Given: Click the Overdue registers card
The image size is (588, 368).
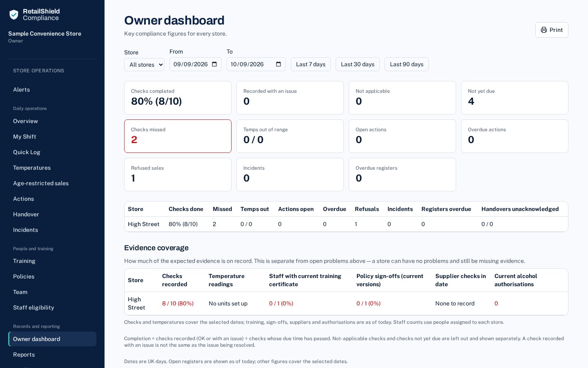Looking at the screenshot, I should (402, 175).
